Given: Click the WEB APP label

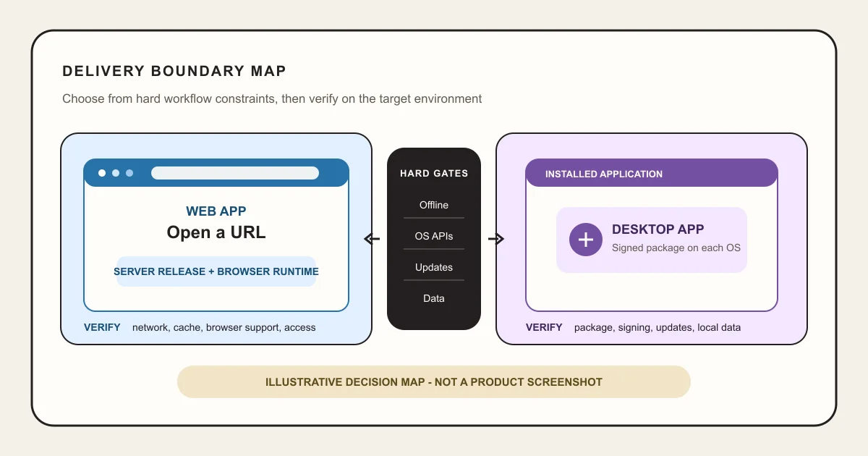Looking at the screenshot, I should (x=216, y=211).
